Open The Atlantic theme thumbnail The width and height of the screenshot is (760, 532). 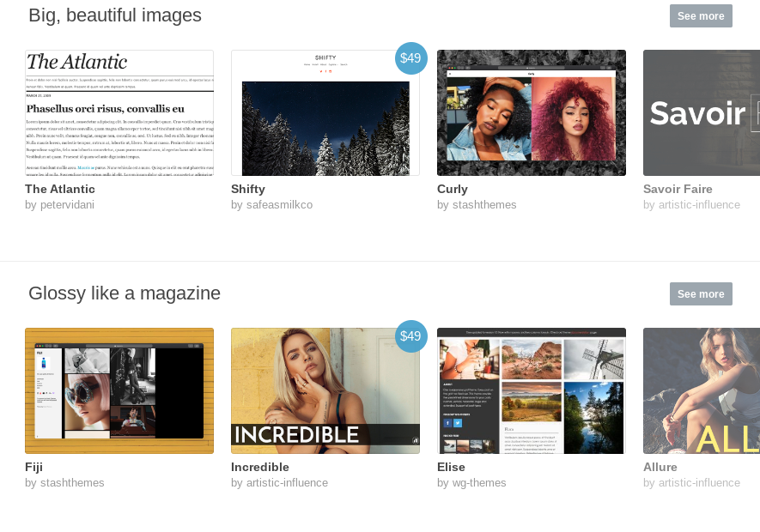click(119, 113)
